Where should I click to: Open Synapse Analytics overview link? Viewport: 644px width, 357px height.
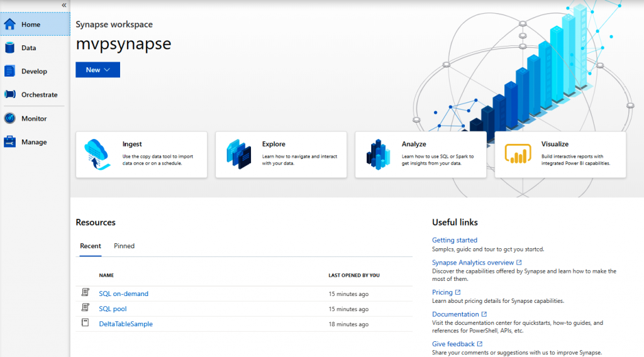473,262
